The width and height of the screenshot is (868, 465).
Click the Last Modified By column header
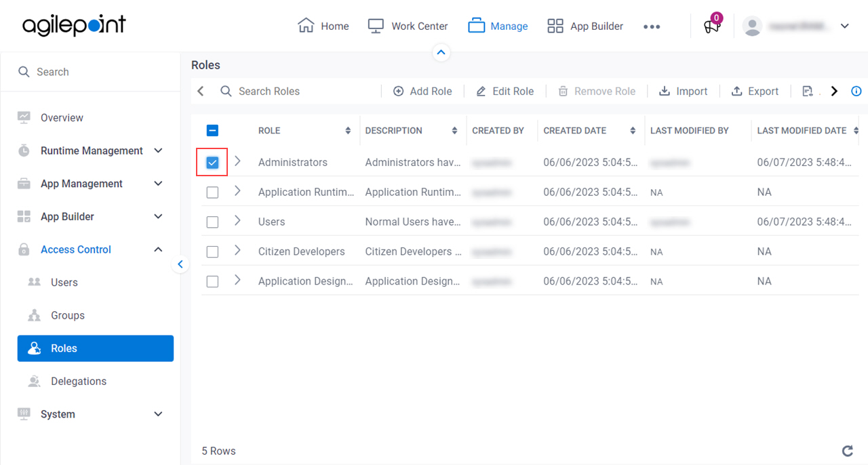pos(690,131)
